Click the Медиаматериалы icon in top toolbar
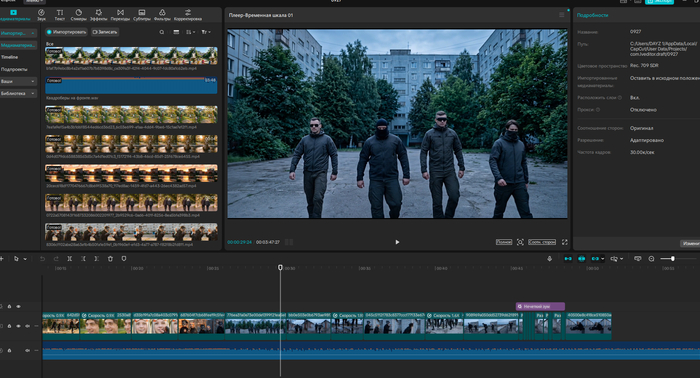 (13, 12)
